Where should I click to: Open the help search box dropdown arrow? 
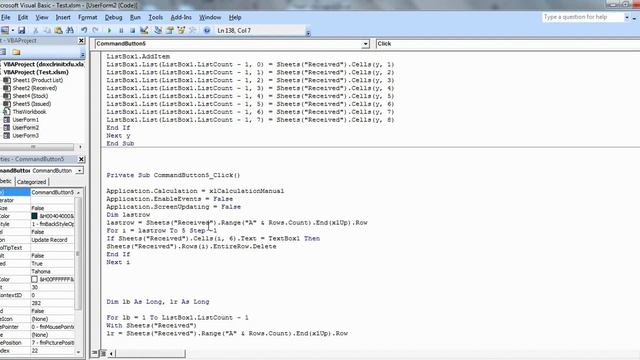click(627, 17)
